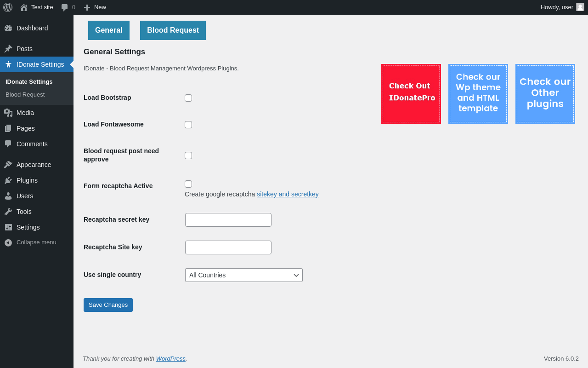This screenshot has width=588, height=368.
Task: Enable the Load Bootstrap checkbox
Action: click(x=188, y=98)
